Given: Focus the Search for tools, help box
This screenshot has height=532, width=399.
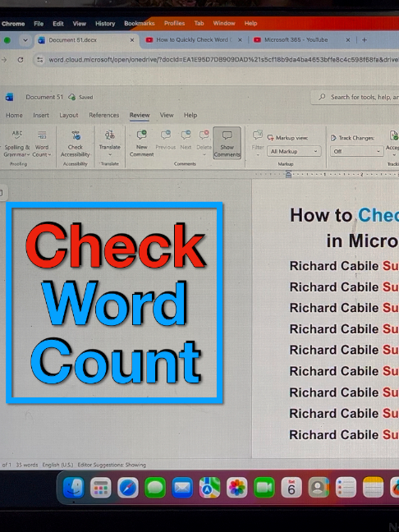Looking at the screenshot, I should 356,97.
